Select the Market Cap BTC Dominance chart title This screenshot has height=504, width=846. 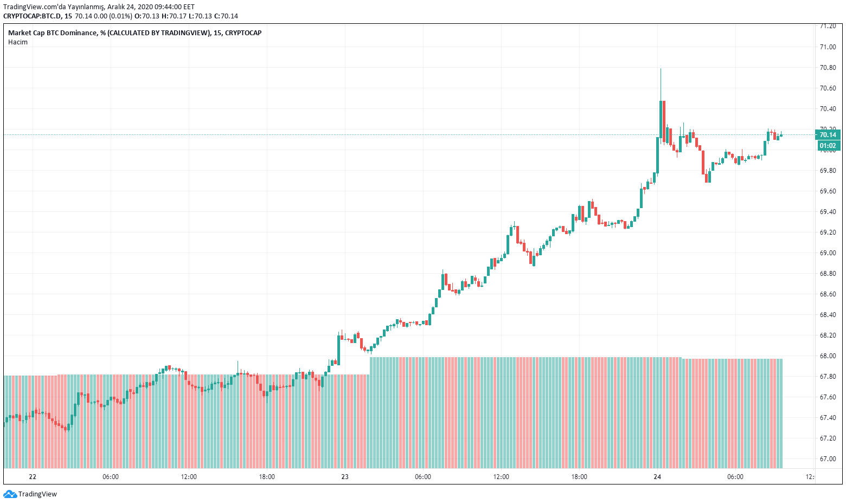(x=134, y=33)
